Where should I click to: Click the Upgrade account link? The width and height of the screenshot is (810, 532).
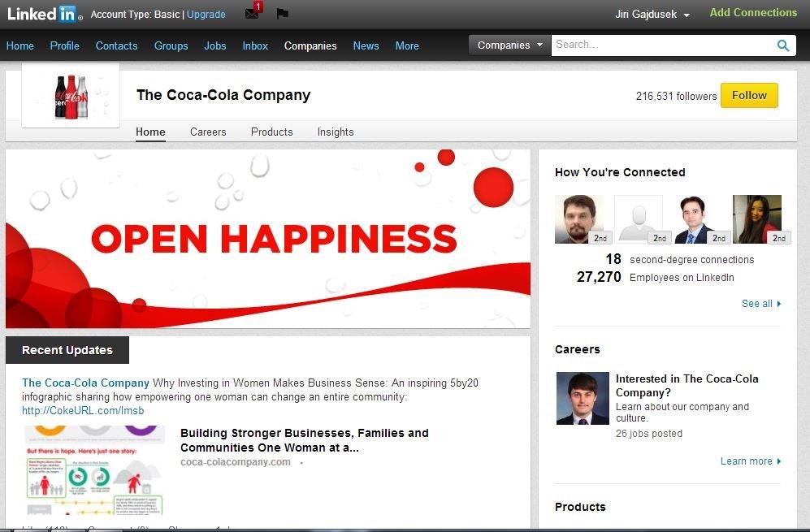click(206, 15)
